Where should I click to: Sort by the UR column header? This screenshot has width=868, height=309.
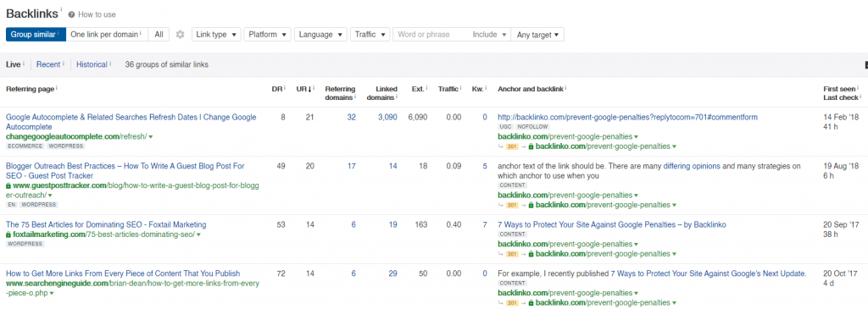303,88
